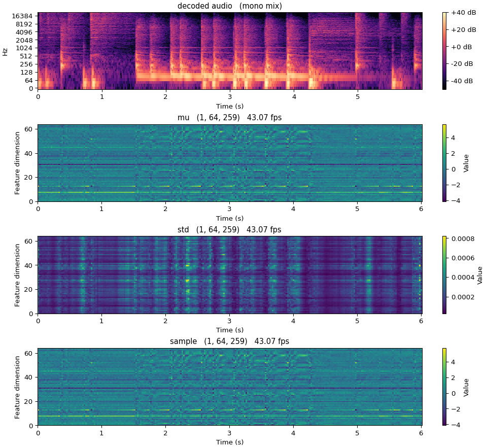Click the '+0 dB' colorbar tick label
487x448 pixels.
click(461, 47)
